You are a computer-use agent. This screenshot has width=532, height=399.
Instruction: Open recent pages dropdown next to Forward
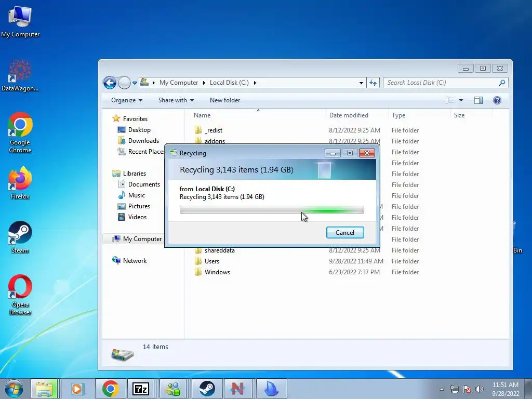[135, 83]
